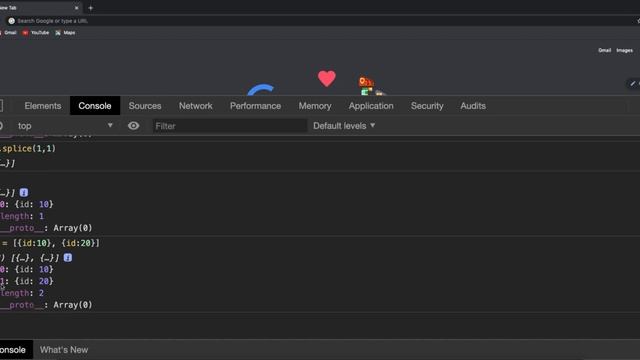
Task: Switch to the Network tab
Action: tap(196, 106)
